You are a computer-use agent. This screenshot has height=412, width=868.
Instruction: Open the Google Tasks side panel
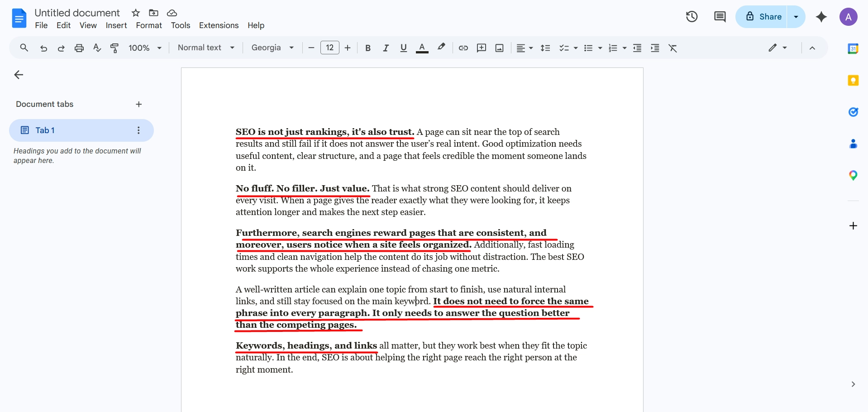coord(853,112)
